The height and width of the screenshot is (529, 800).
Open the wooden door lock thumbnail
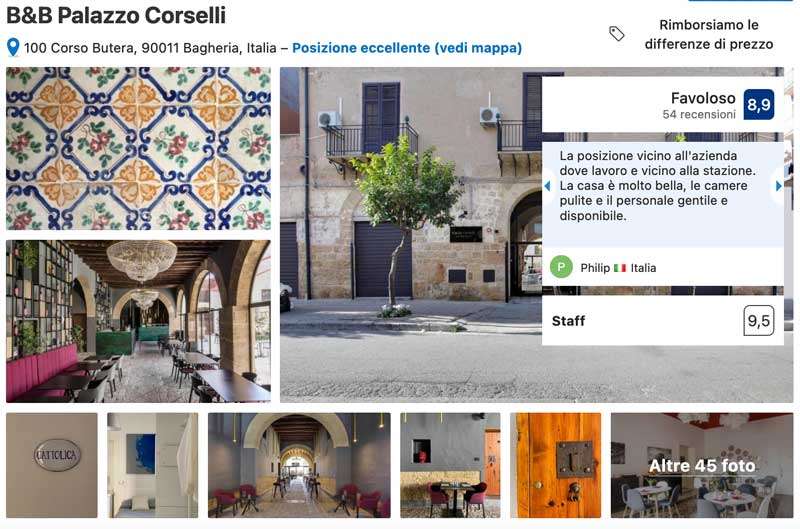556,465
